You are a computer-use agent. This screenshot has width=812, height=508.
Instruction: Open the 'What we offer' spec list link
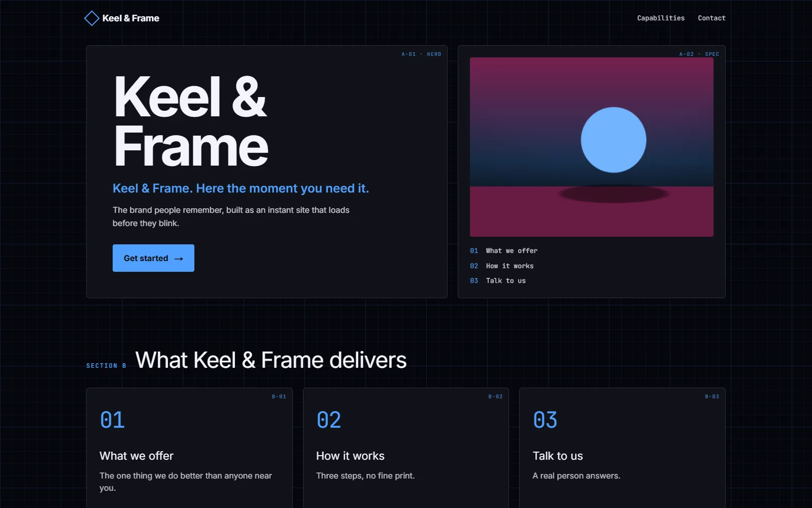[512, 251]
